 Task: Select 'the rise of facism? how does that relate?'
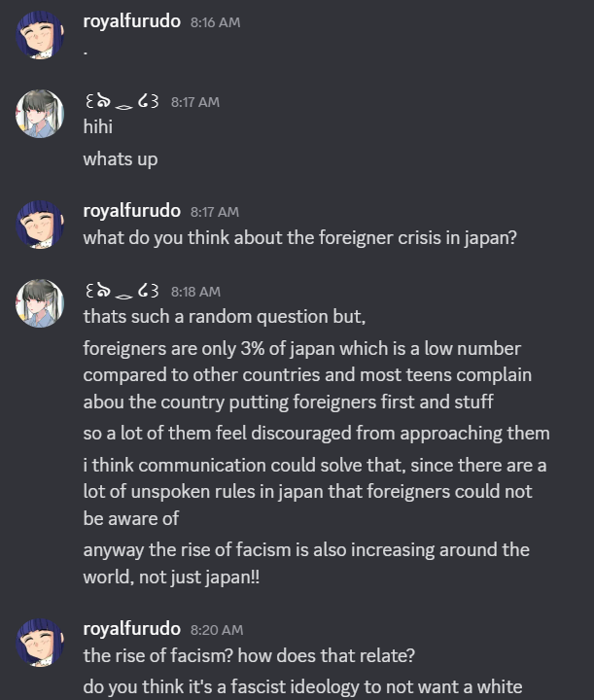pos(249,655)
